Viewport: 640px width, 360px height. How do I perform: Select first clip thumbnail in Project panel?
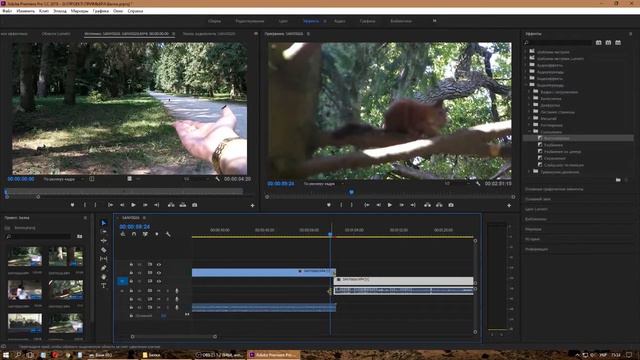coord(25,257)
